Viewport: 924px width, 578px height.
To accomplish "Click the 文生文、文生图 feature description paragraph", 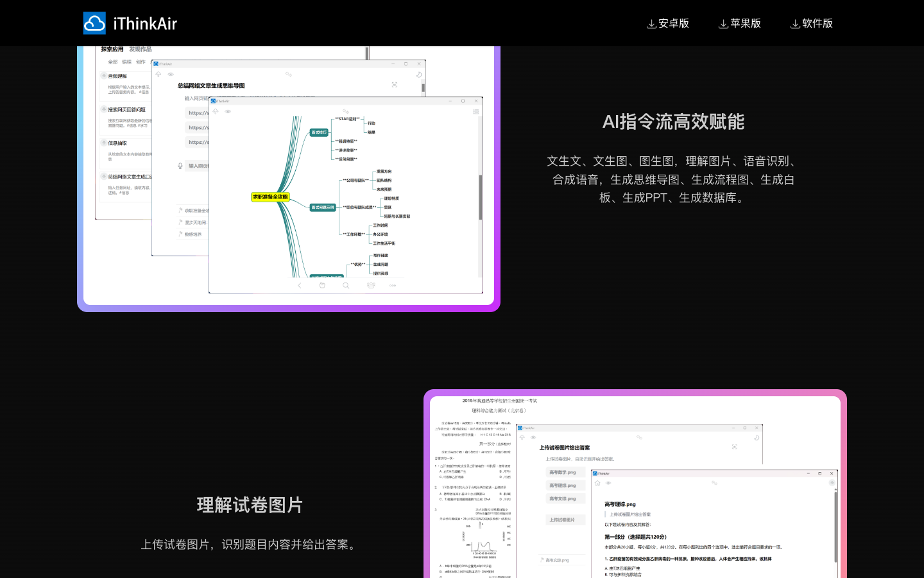I will pos(673,179).
